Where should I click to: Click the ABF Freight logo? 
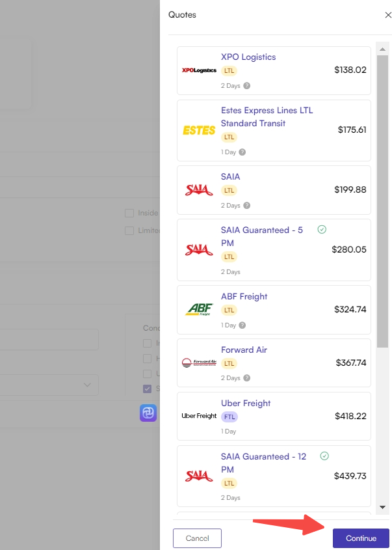[199, 309]
